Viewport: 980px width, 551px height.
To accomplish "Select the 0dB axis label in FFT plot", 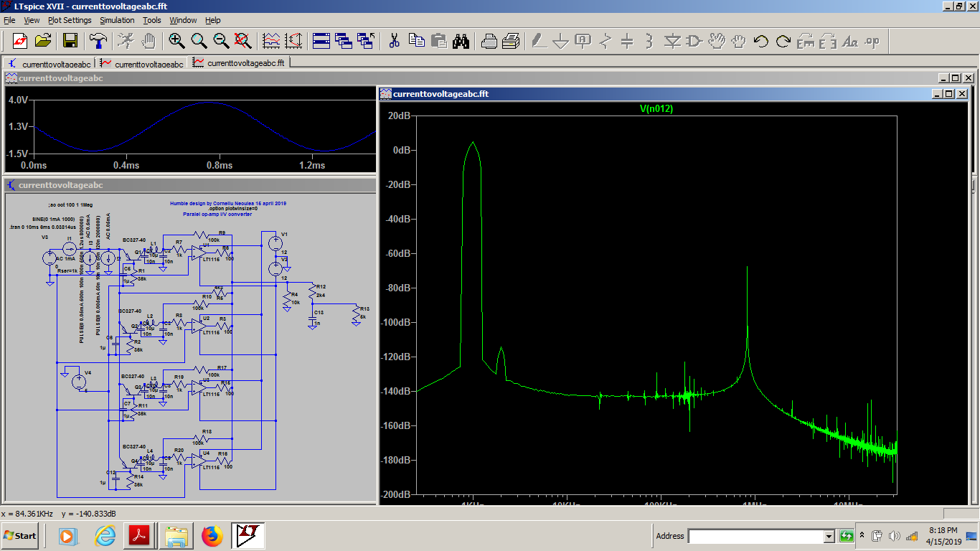I will (402, 150).
